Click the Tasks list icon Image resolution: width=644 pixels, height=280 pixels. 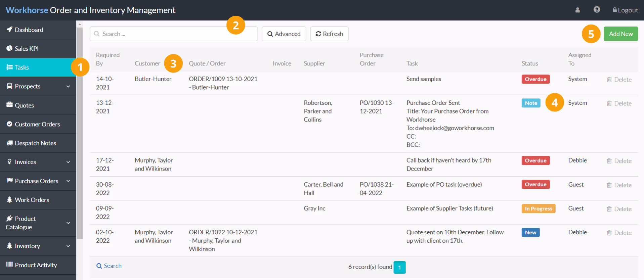coord(9,67)
